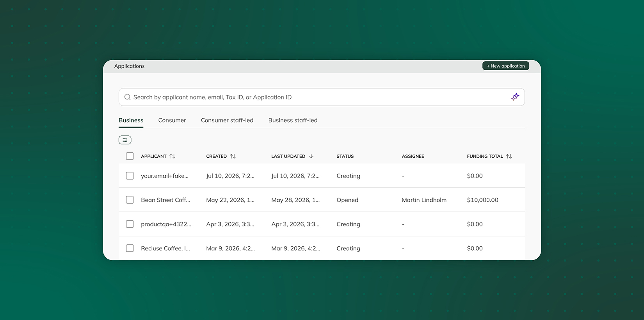Viewport: 644px width, 320px height.
Task: Sort by Created column arrows
Action: pos(233,156)
